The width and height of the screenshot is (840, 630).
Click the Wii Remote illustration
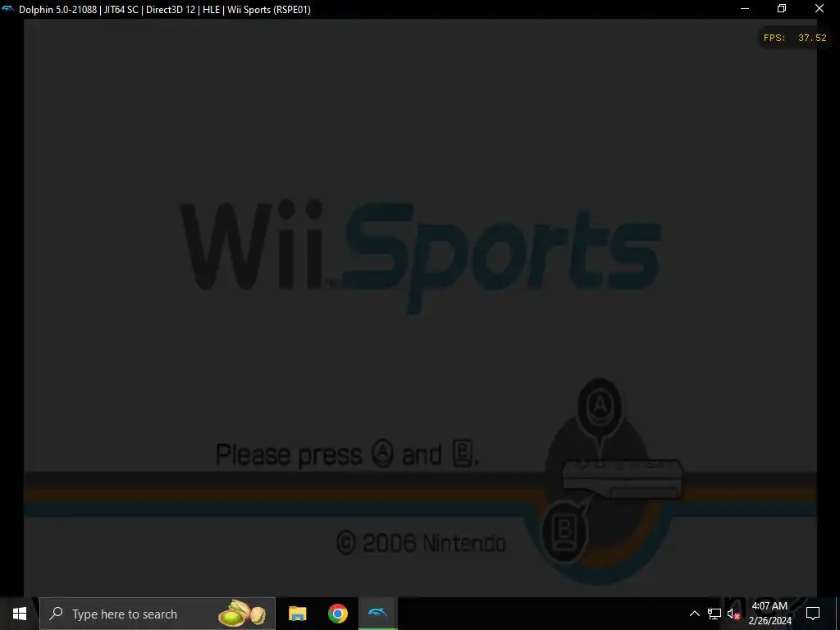point(622,479)
